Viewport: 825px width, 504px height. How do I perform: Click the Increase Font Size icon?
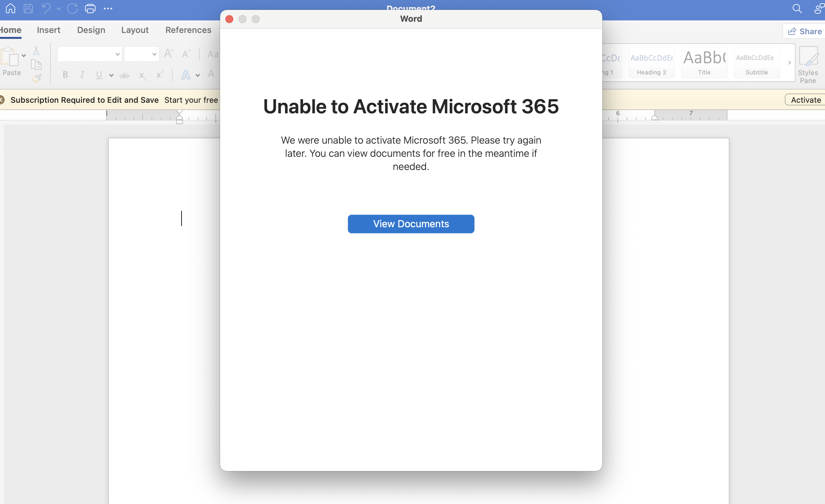169,54
